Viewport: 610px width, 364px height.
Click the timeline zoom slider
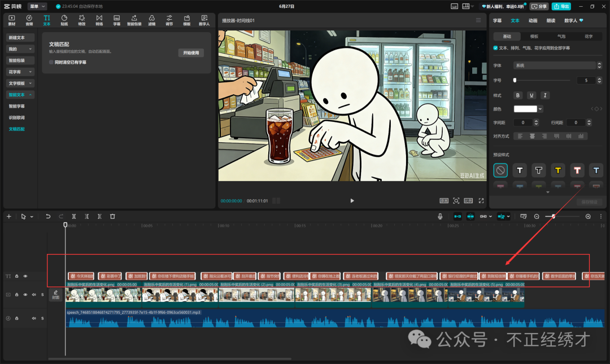pos(563,216)
